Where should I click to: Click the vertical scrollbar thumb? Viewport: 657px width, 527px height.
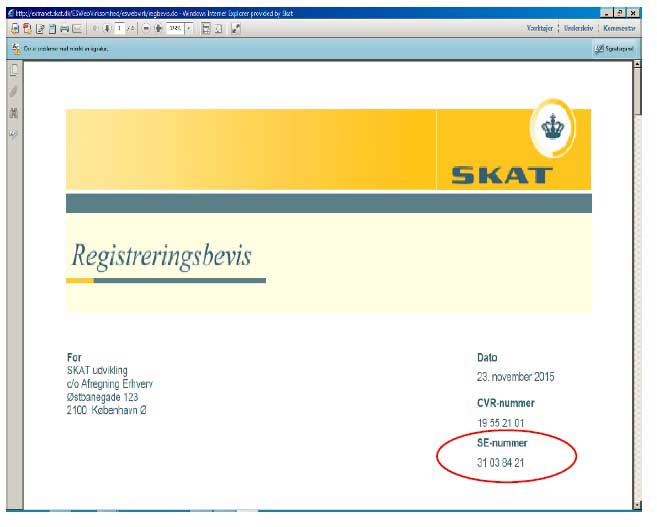tap(637, 91)
